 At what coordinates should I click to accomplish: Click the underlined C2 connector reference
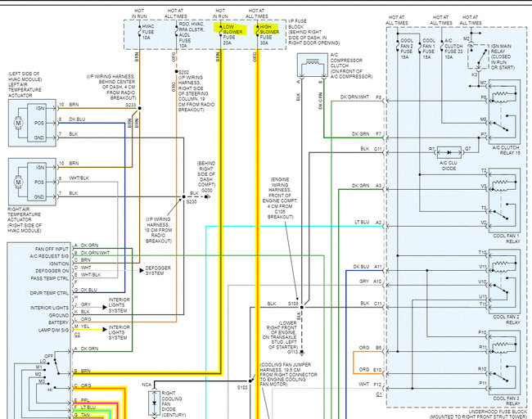pos(78,334)
